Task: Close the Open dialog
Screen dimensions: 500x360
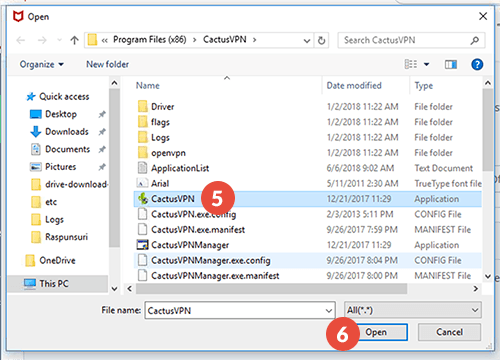Action: tap(483, 16)
